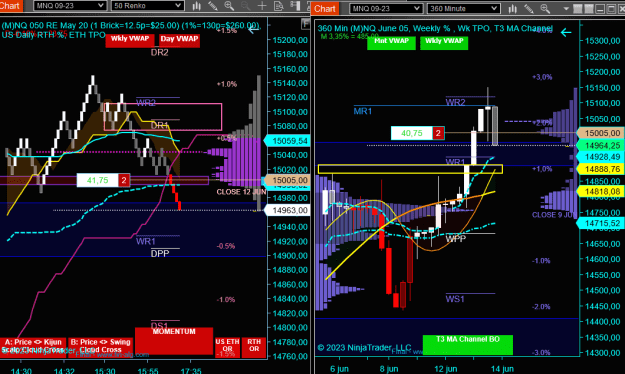This screenshot has width=625, height=374.
Task: Maximize the 360 Minute chart window
Action: click(x=611, y=8)
